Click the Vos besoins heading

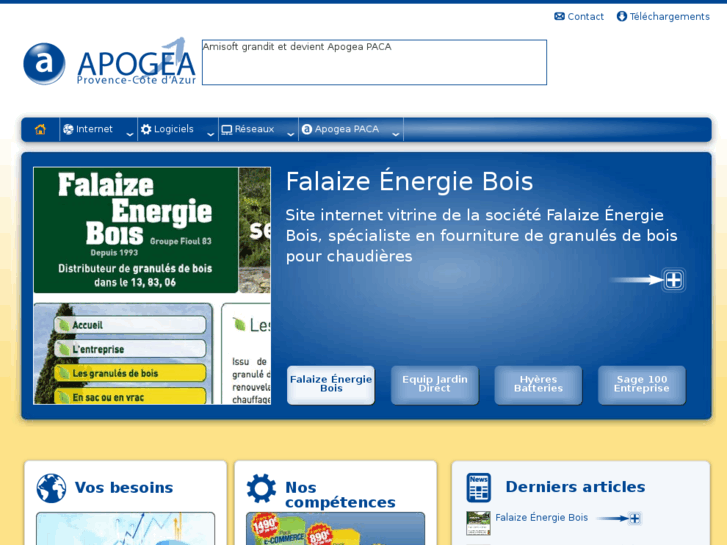point(124,487)
